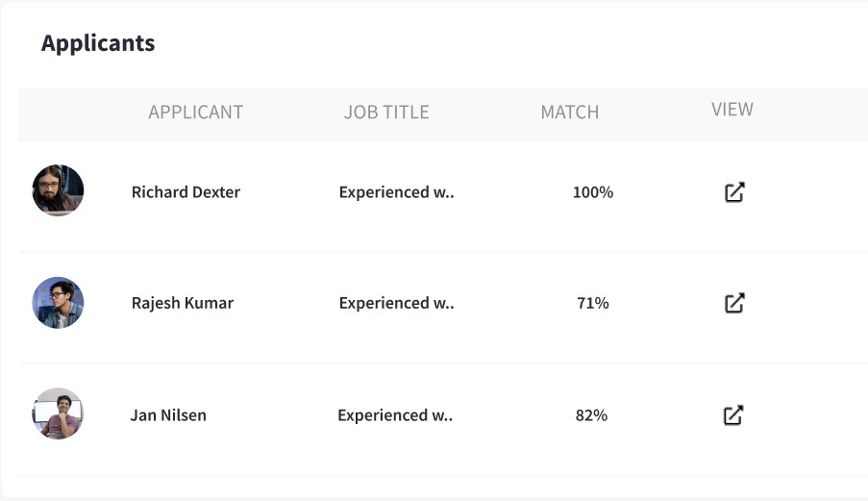Click Richard Dexter's profile photo
The width and height of the screenshot is (868, 501).
58,190
